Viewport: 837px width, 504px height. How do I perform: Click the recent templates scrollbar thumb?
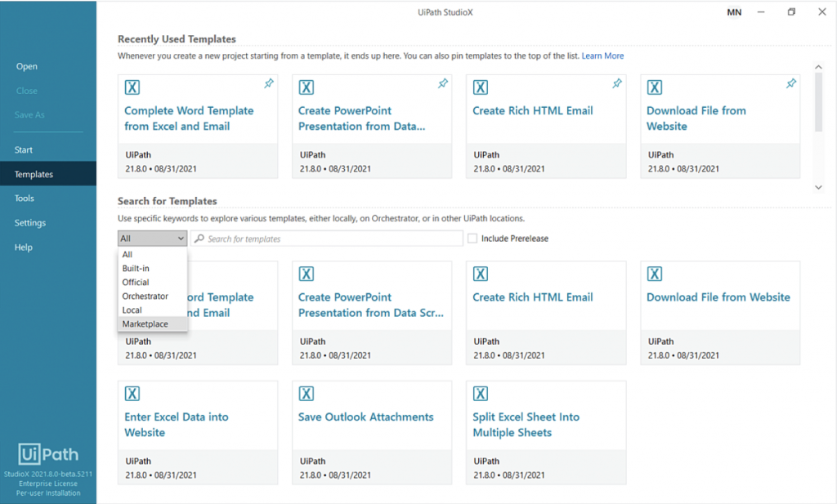818,101
